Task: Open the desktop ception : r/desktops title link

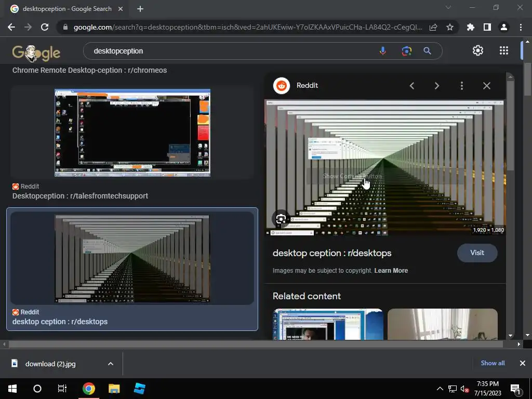Action: (x=332, y=253)
